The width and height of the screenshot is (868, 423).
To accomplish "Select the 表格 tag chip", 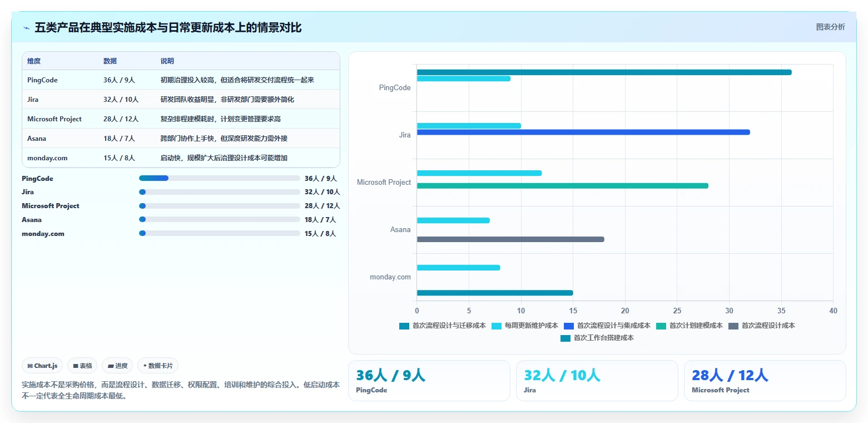I will 82,366.
